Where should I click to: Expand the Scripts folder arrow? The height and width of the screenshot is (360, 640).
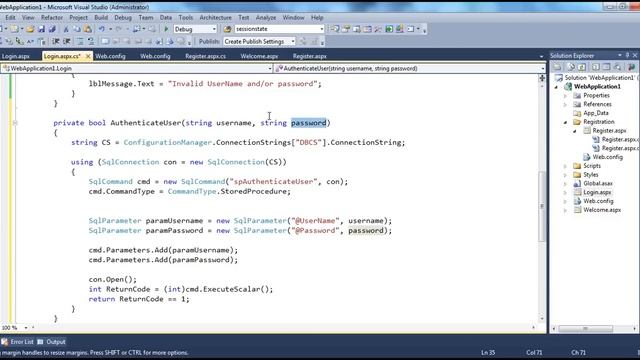(565, 166)
